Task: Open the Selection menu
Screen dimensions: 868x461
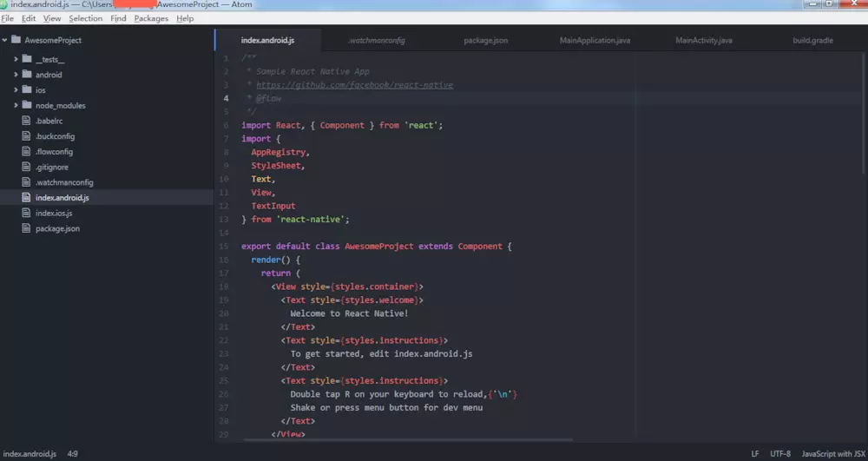Action: point(85,18)
